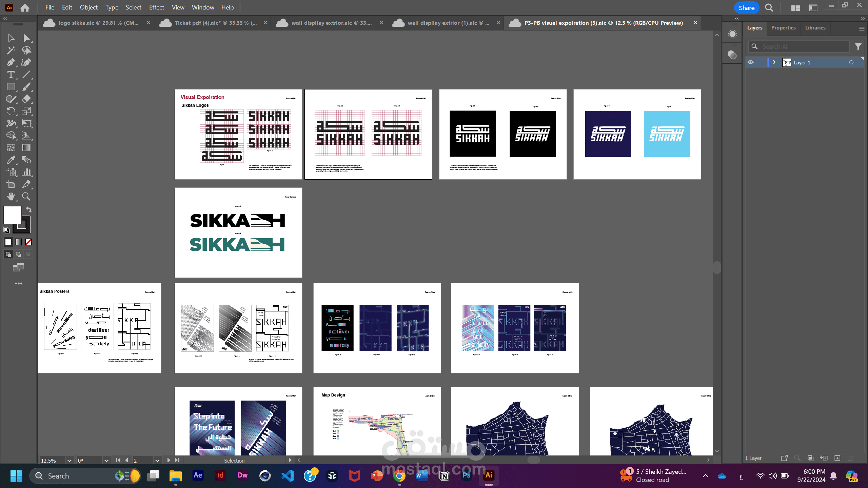
Task: Select the Type tool
Action: 11,75
